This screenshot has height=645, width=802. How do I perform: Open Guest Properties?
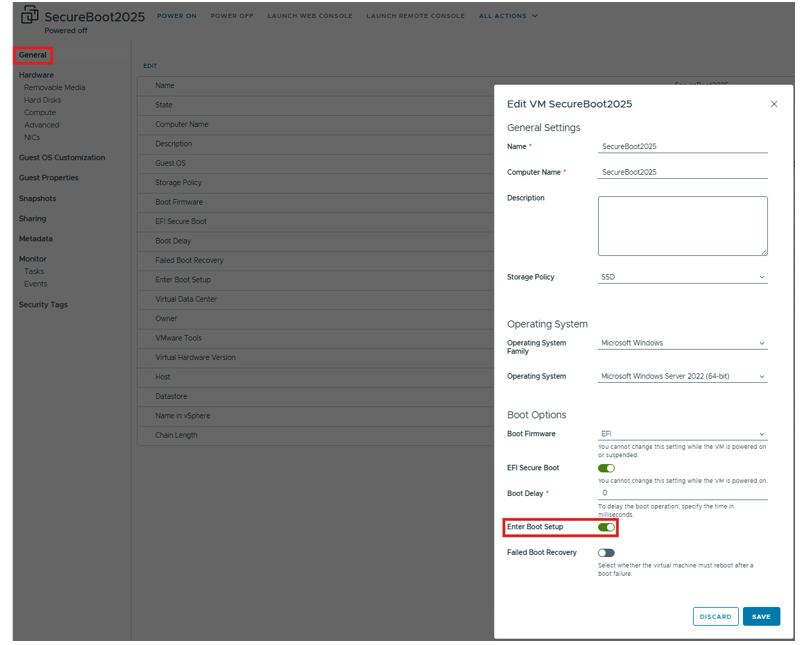point(49,177)
